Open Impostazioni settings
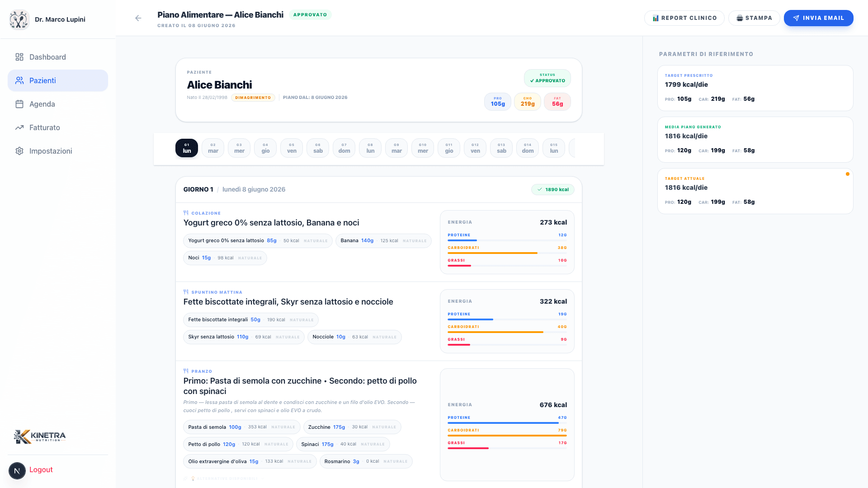 [x=58, y=151]
